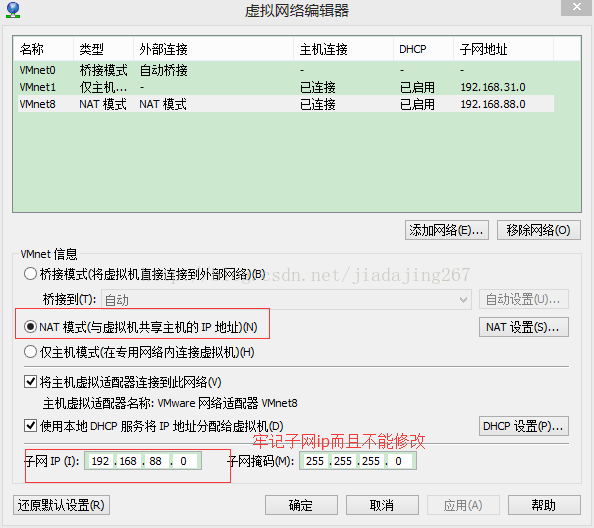
Task: Click the 取消 button
Action: 382,505
